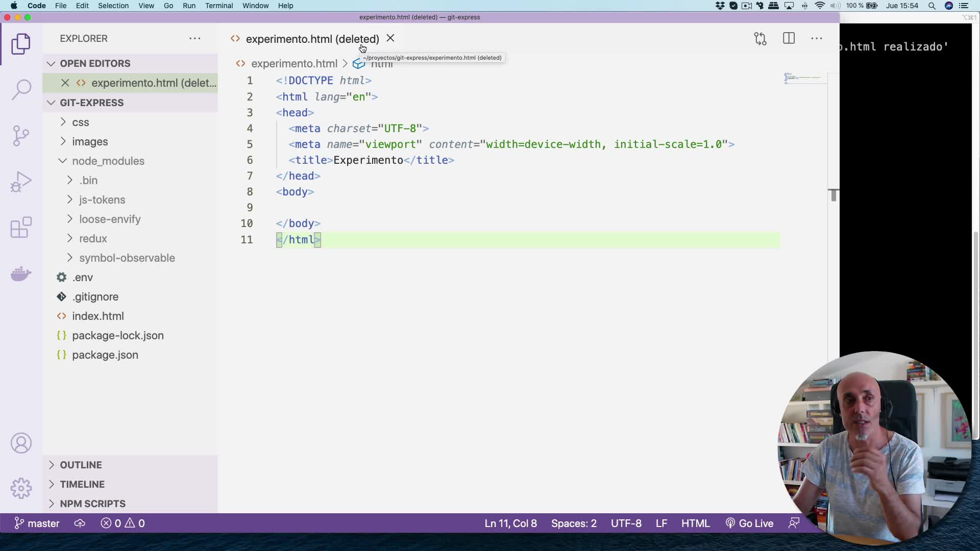Viewport: 980px width, 551px height.
Task: Select the Run and Debug icon
Action: coord(20,181)
